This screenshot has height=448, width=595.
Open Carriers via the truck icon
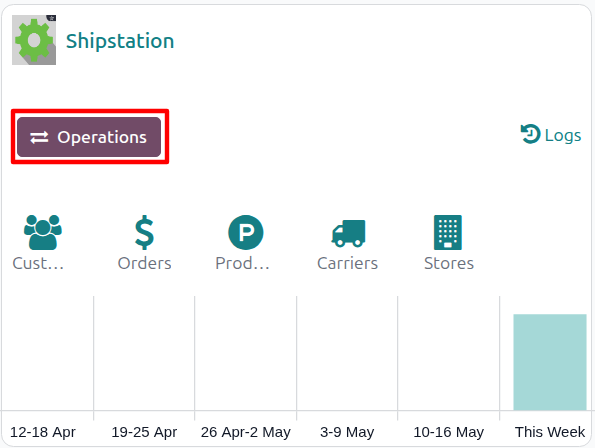tap(348, 233)
